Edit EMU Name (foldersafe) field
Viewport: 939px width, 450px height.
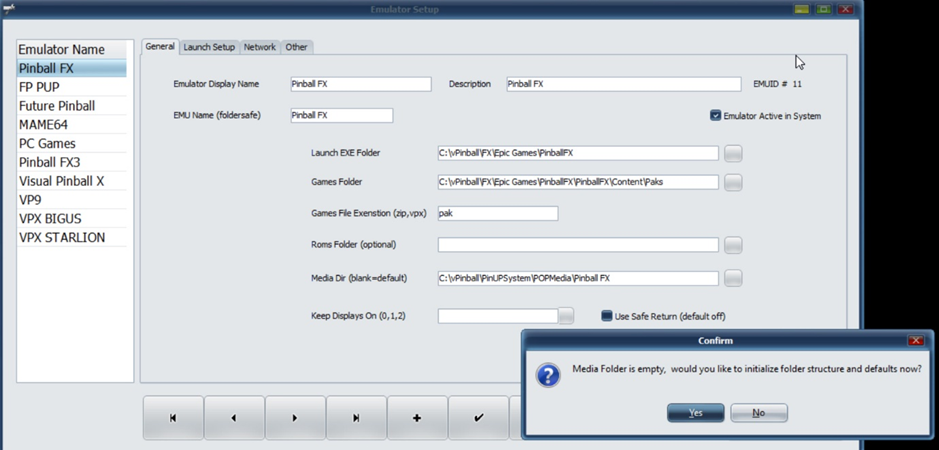pyautogui.click(x=342, y=115)
